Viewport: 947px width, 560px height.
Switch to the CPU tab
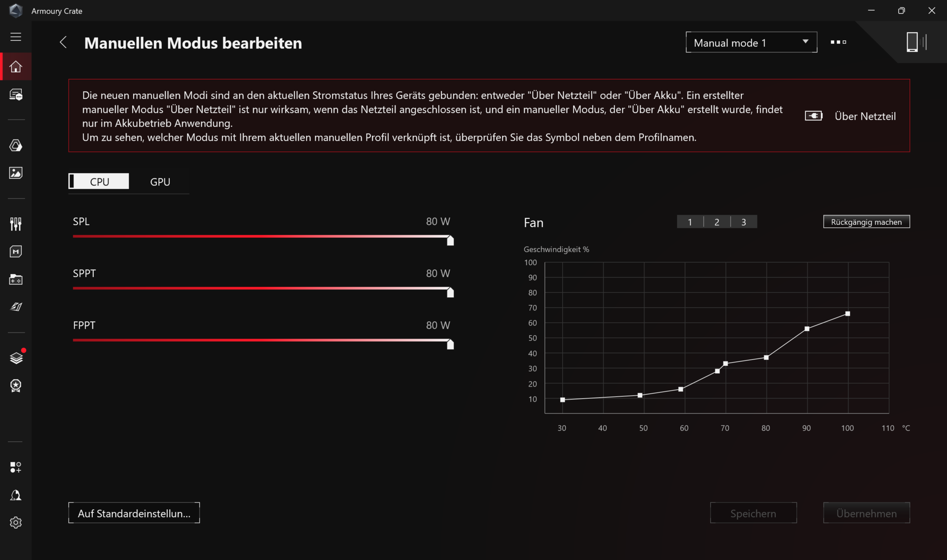[99, 181]
